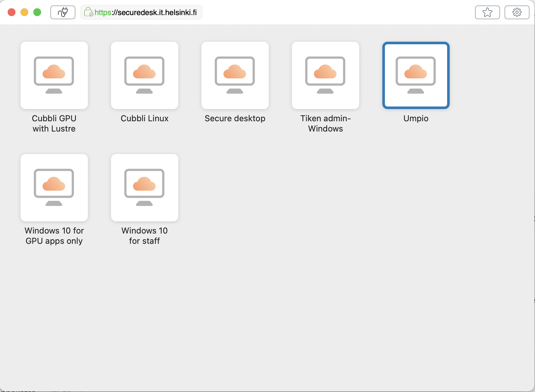Screen dimensions: 535x392
Task: Click the "Cubbli Linux" label text
Action: (145, 118)
